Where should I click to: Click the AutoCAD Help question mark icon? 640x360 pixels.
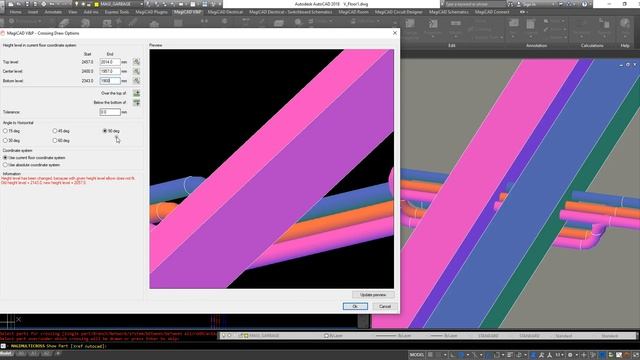(x=584, y=4)
